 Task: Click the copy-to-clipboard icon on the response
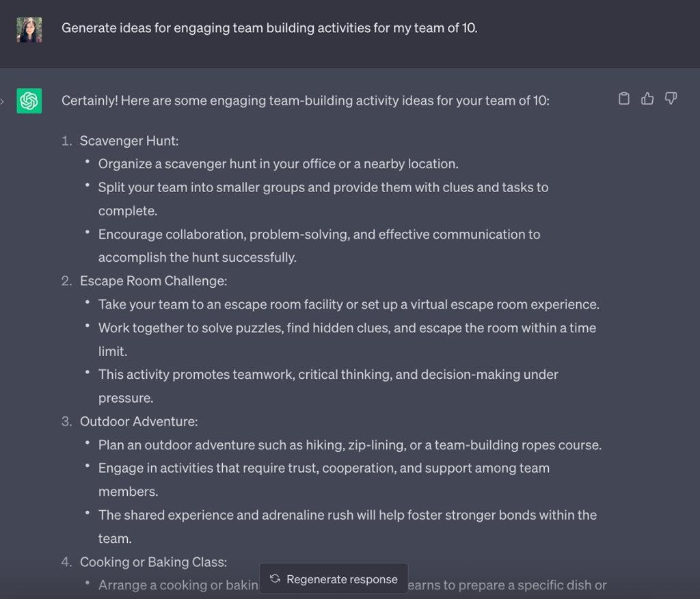(x=623, y=98)
